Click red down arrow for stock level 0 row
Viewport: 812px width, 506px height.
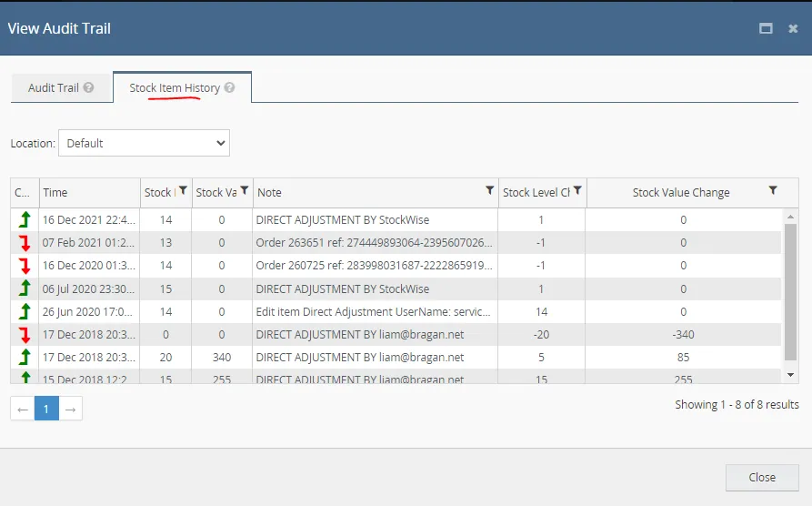tap(25, 334)
